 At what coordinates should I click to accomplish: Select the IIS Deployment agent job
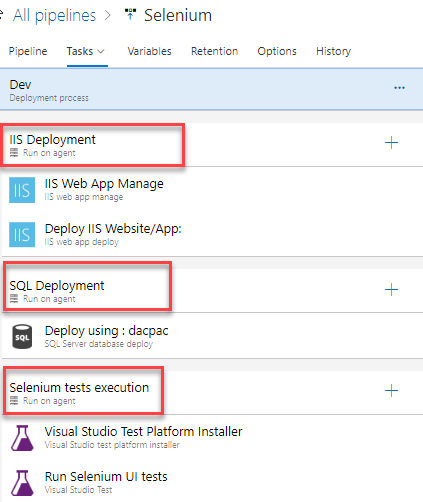coord(211,145)
